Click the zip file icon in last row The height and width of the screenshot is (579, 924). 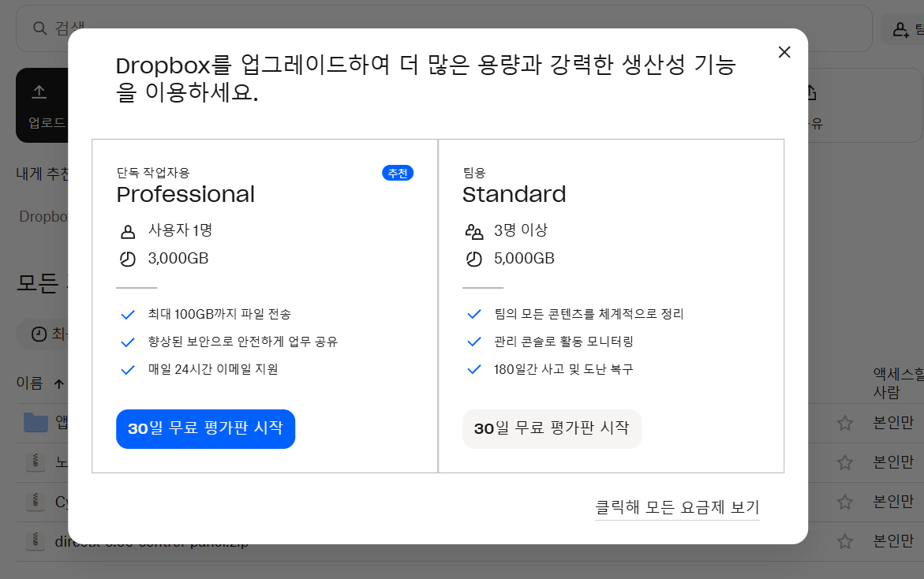(x=36, y=540)
